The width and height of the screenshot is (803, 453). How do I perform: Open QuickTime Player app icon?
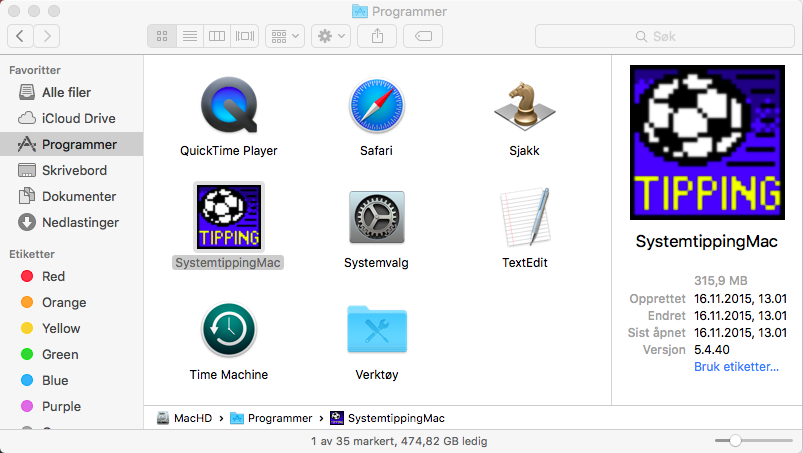click(x=228, y=105)
